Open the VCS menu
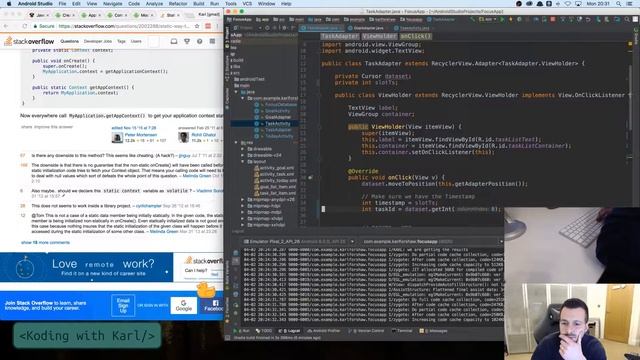Viewport: 640px width, 360px height. pos(247,4)
